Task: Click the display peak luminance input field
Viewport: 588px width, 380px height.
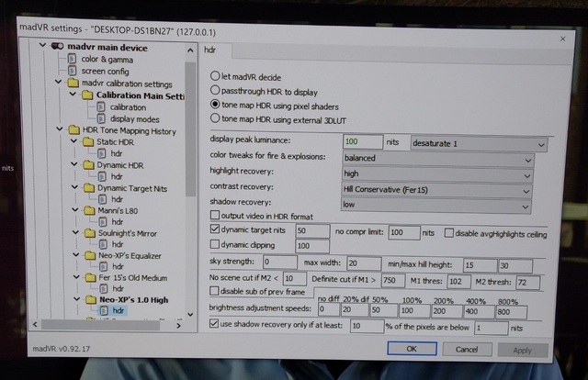Action: [x=363, y=142]
